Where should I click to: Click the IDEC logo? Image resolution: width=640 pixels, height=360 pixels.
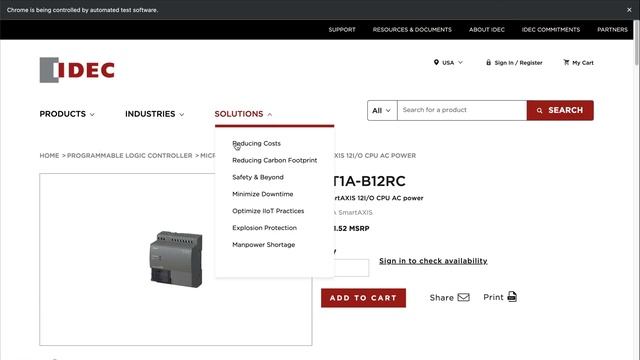point(77,70)
